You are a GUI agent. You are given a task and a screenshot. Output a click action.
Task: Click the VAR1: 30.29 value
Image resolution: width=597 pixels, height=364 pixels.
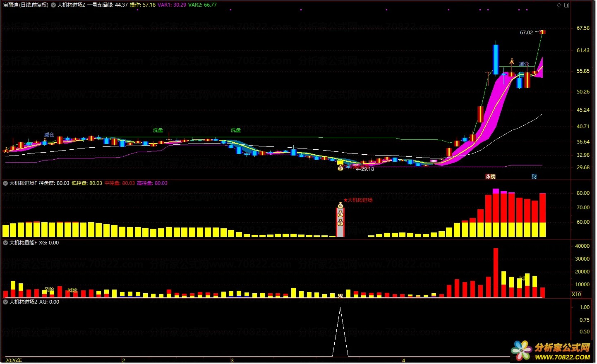[172, 5]
